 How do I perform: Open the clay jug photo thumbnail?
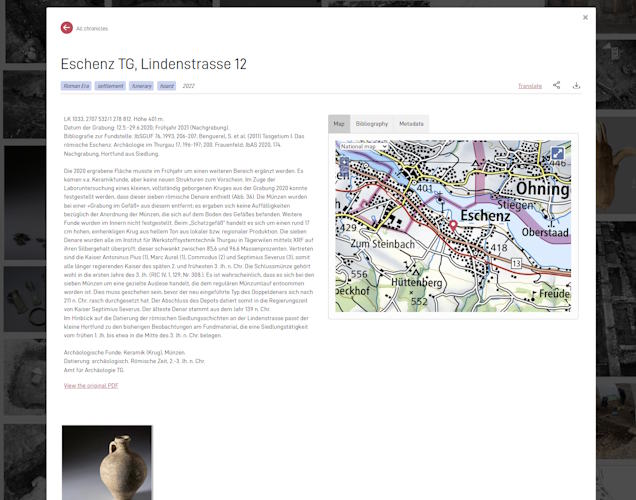pyautogui.click(x=107, y=463)
